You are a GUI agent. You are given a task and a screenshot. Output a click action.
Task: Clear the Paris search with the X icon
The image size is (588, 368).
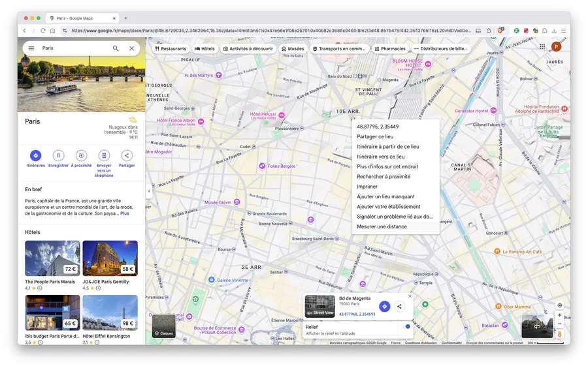tap(131, 48)
